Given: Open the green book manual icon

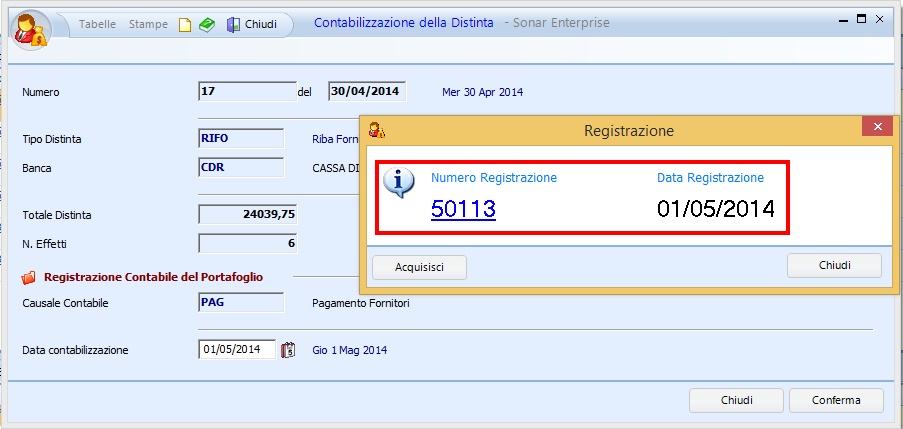Looking at the screenshot, I should coord(205,24).
